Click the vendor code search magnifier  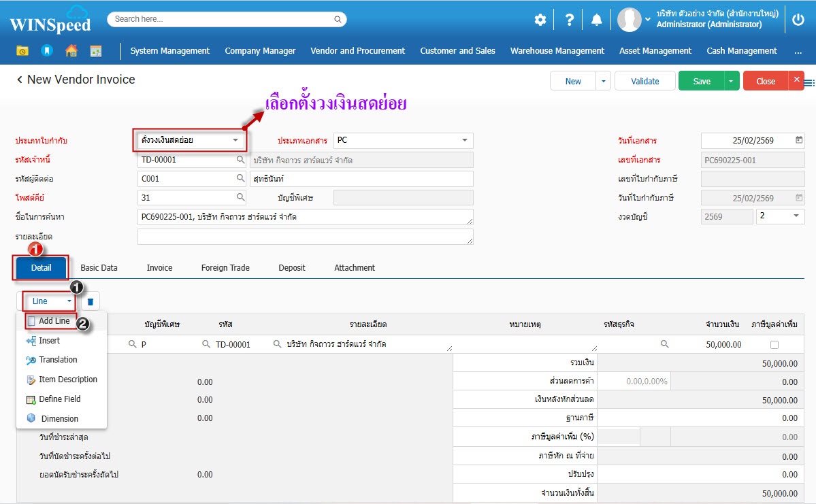pos(240,160)
